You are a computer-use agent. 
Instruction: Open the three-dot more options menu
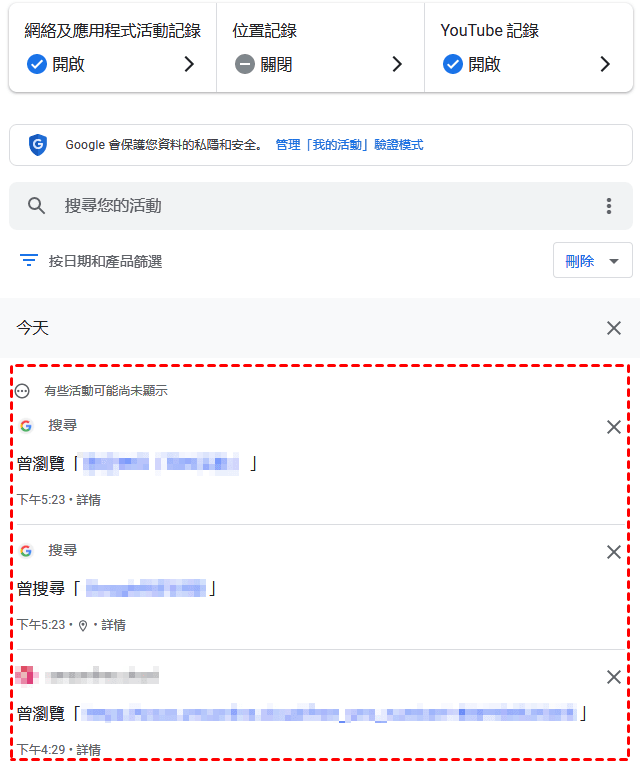[x=608, y=206]
